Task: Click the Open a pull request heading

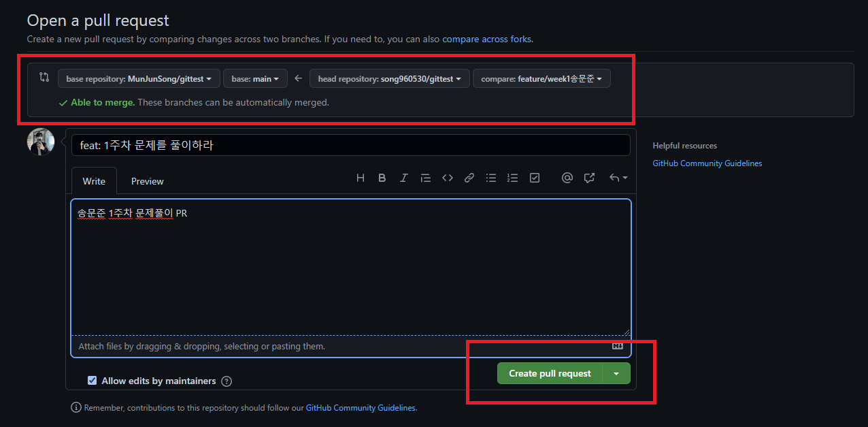Action: 98,20
